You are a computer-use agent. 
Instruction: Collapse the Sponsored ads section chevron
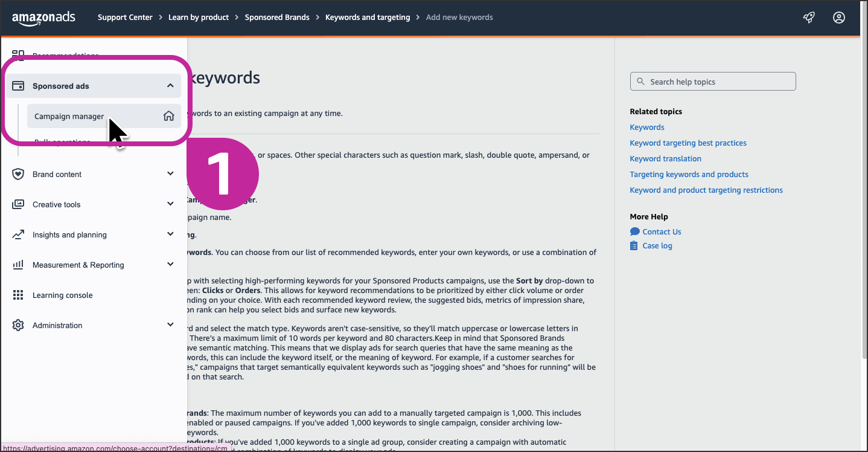170,86
